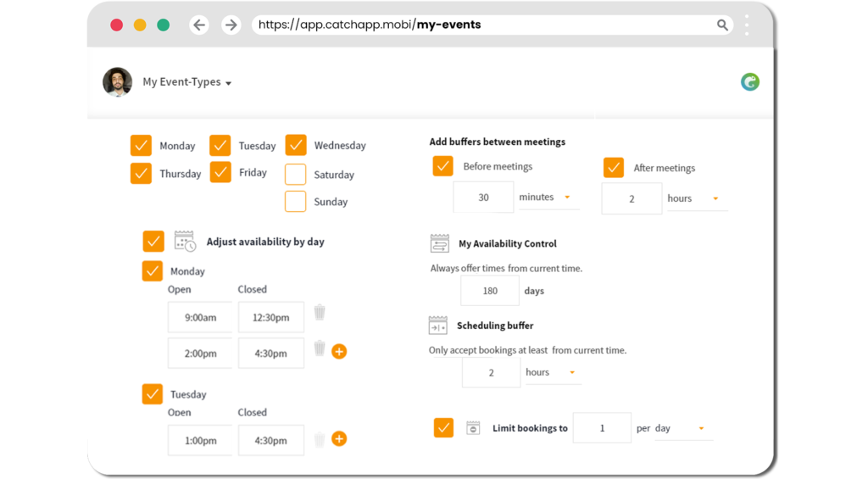Enable the Saturday checkbox
Screen dimensions: 868x479
pos(296,175)
